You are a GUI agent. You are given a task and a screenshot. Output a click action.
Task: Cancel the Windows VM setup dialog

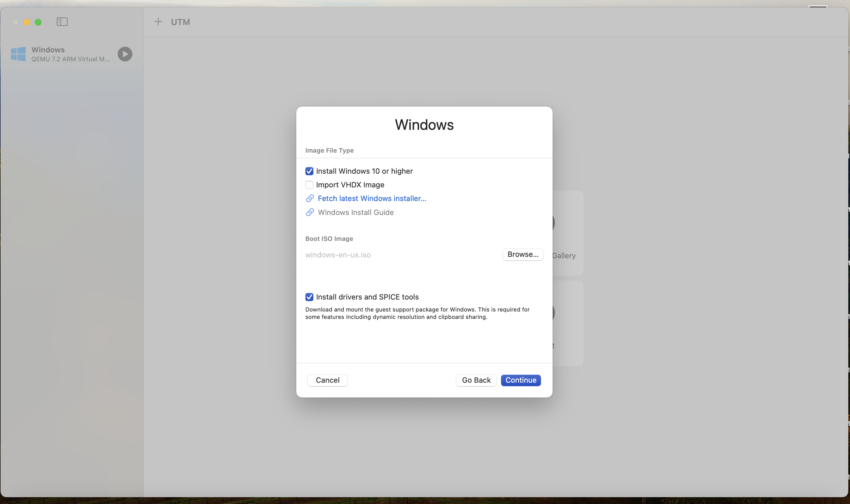point(327,380)
